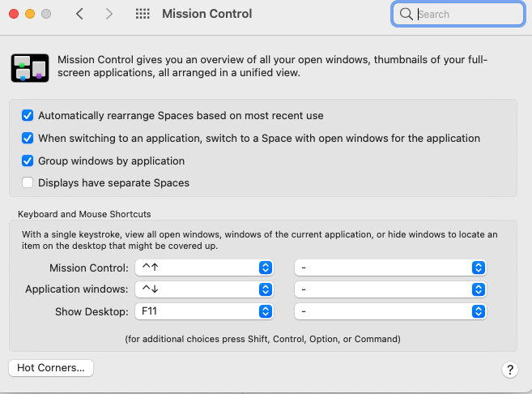532x394 pixels.
Task: Toggle switch to Space with open windows
Action: point(28,138)
